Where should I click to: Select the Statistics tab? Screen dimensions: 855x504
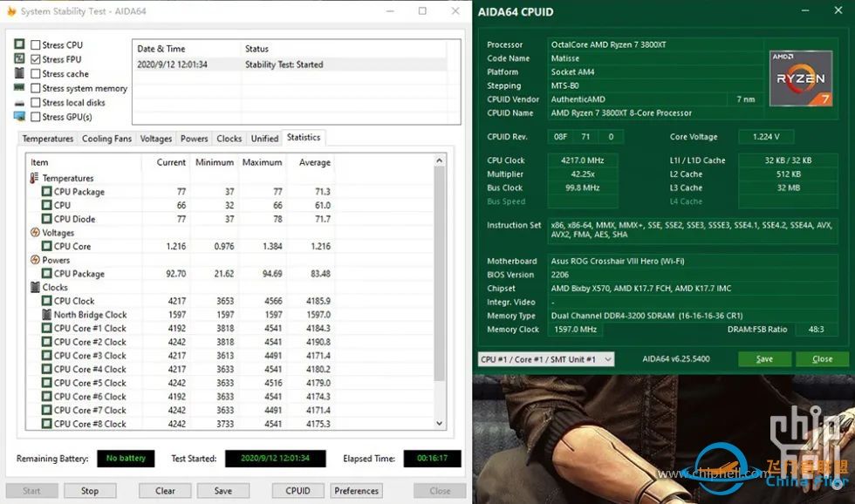pyautogui.click(x=304, y=137)
